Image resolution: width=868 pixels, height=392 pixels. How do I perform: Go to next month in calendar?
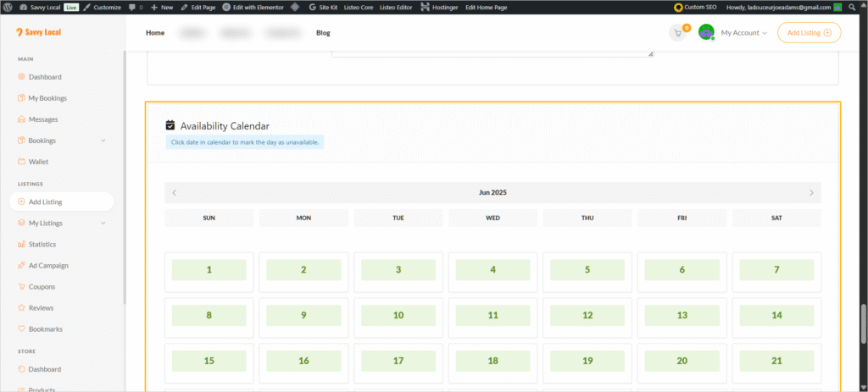coord(811,193)
